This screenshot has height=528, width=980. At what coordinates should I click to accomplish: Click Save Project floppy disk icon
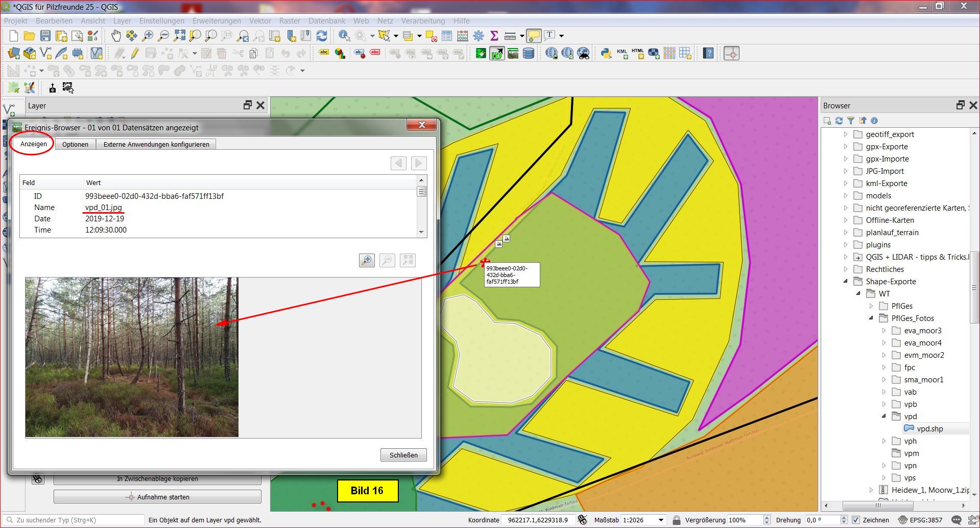(45, 35)
